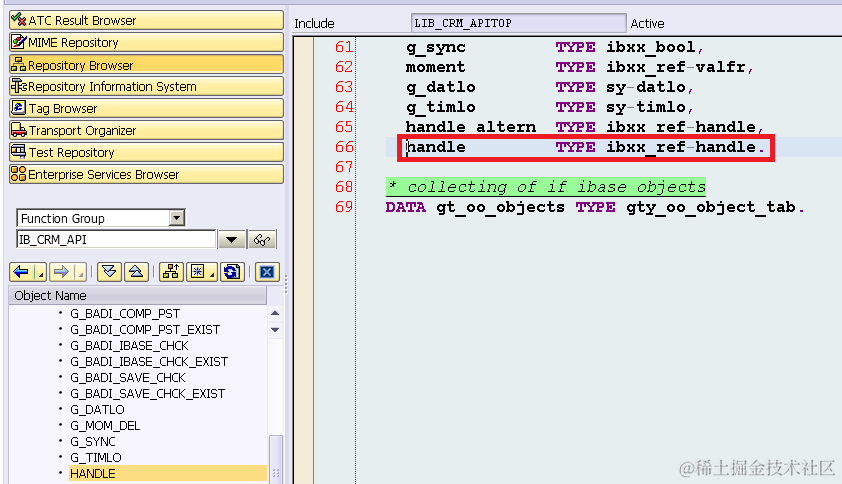Open the Repository Information System
Screen dimensions: 842x484
click(146, 86)
